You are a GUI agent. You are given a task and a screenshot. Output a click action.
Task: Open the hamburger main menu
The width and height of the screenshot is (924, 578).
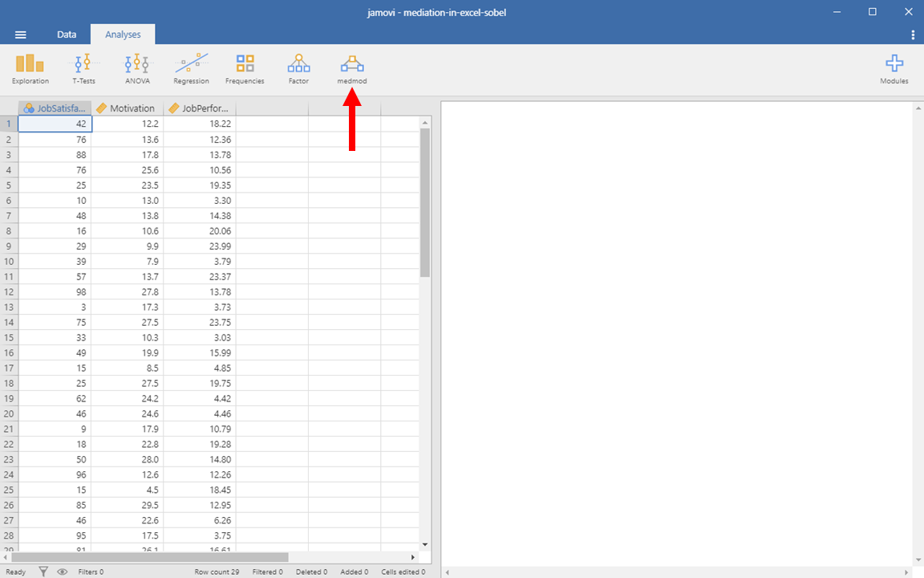coord(21,35)
